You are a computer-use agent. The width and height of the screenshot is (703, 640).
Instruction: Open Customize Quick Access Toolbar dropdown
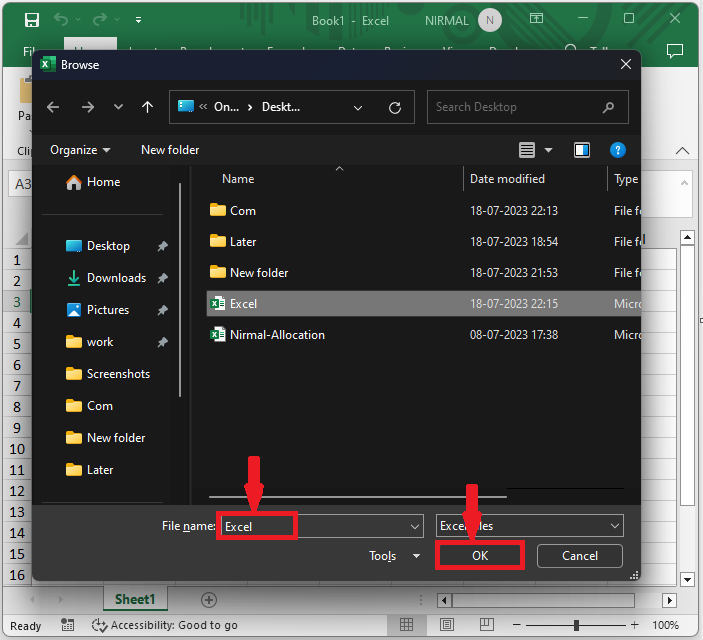click(x=139, y=20)
